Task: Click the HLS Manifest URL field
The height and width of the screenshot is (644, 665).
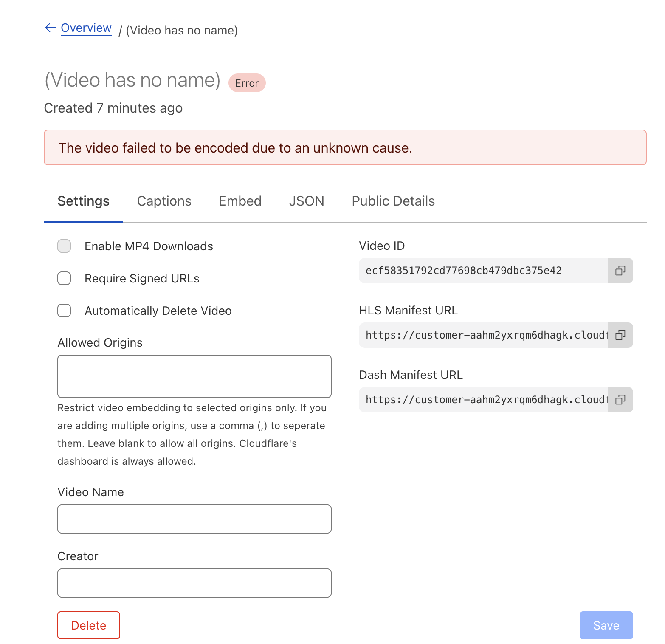Action: [483, 335]
